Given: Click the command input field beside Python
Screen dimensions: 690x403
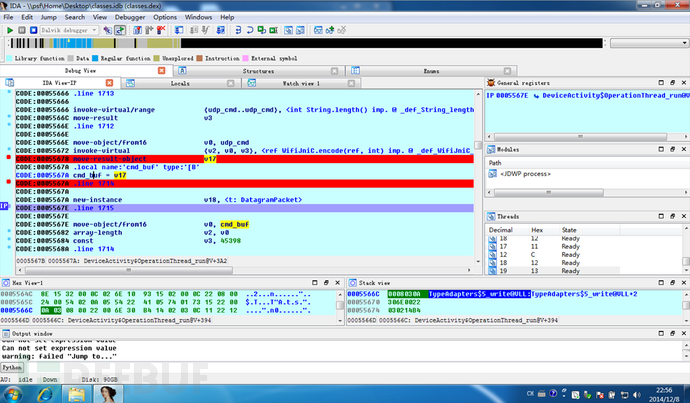Looking at the screenshot, I should tap(356, 367).
